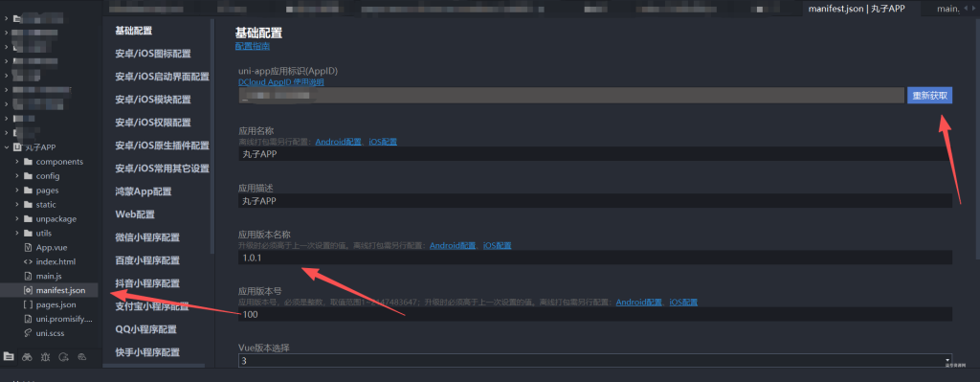Screen dimensions: 980x382
Task: Click the App.vue file type icon
Action: pyautogui.click(x=28, y=247)
